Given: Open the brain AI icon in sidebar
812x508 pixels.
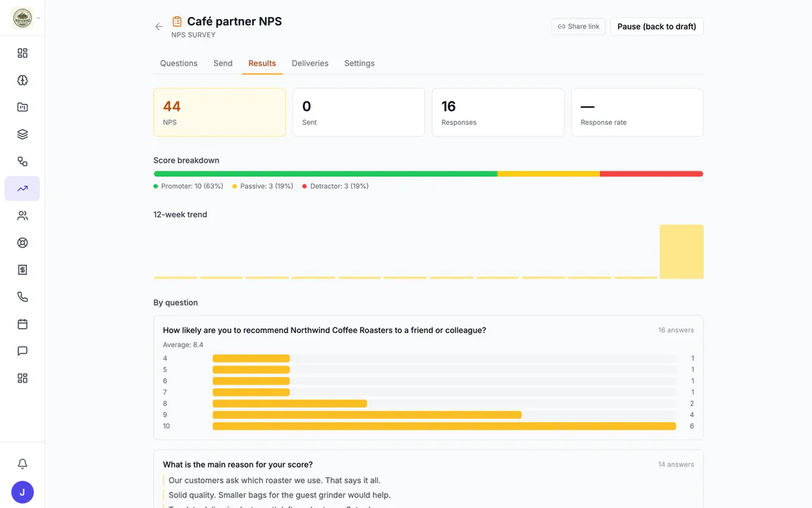Looking at the screenshot, I should [x=23, y=80].
